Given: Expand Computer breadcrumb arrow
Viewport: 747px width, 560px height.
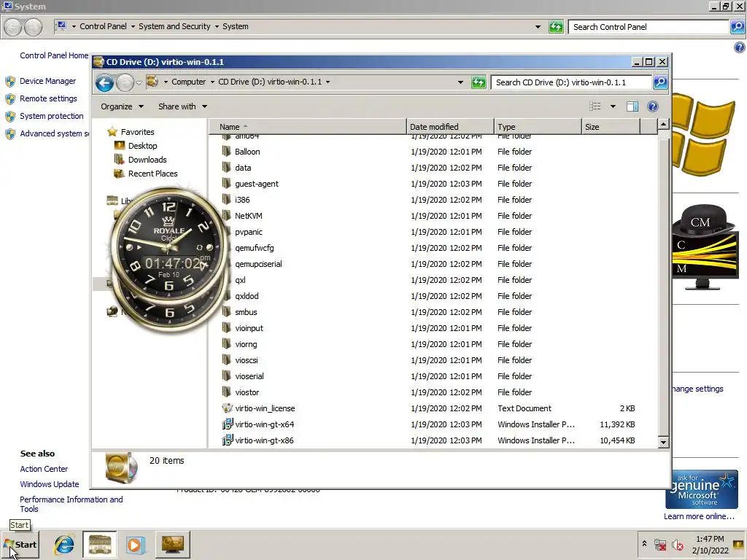Looking at the screenshot, I should pos(212,82).
